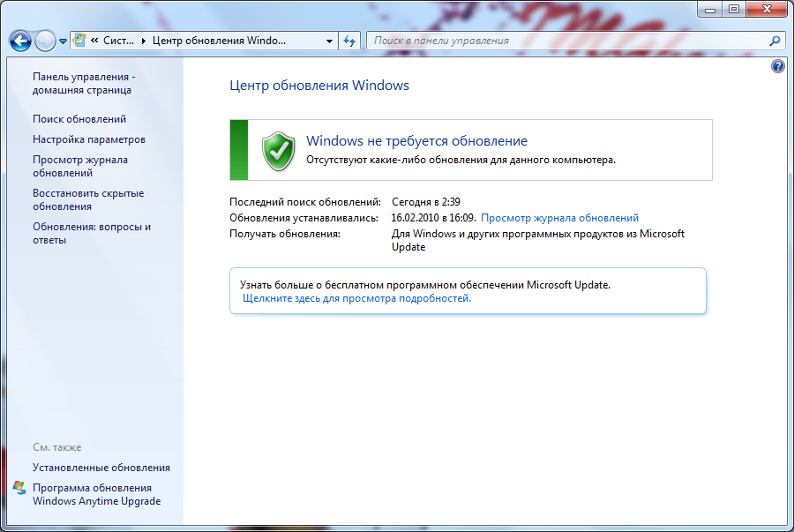Open Control Panel home page link
The height and width of the screenshot is (532, 794).
click(x=84, y=84)
